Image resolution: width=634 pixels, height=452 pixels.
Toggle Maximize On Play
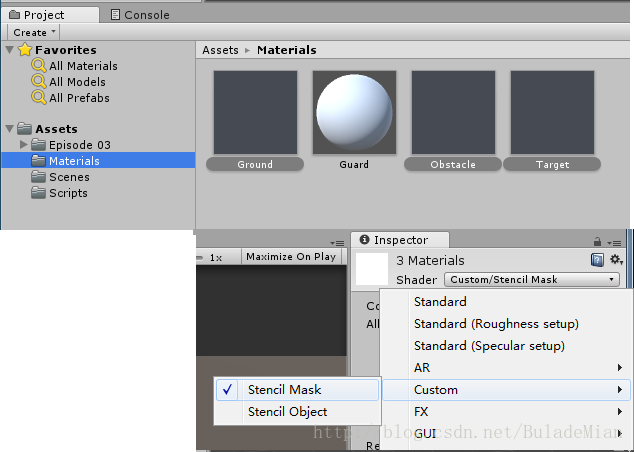[x=291, y=257]
